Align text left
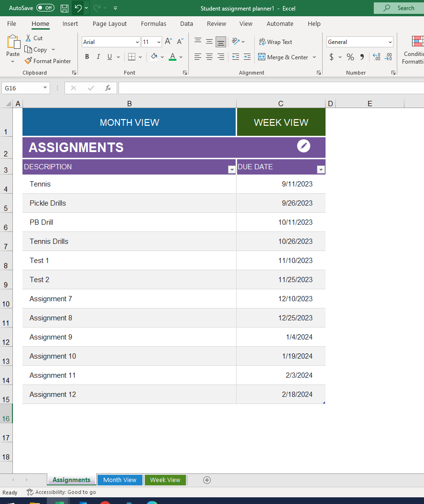Viewport: 424px width, 504px height. (198, 57)
